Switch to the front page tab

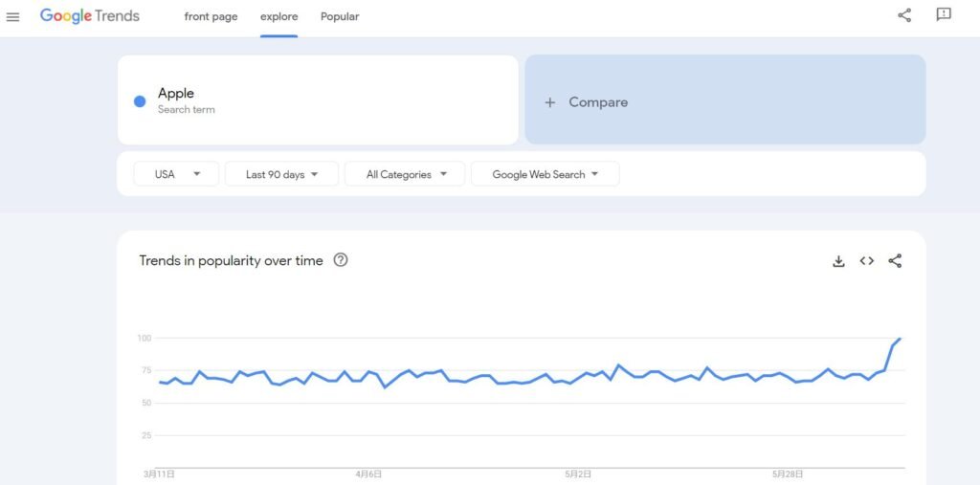(211, 16)
